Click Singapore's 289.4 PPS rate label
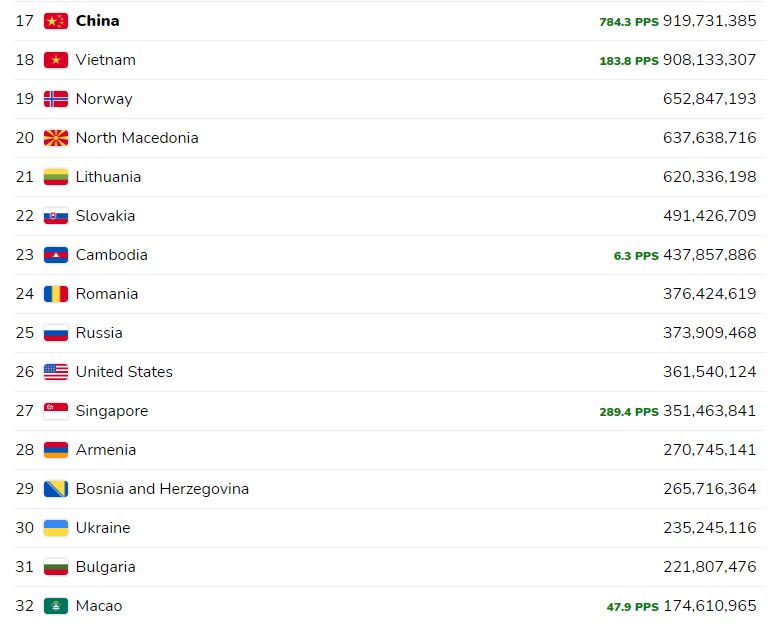This screenshot has height=624, width=776. pos(629,412)
